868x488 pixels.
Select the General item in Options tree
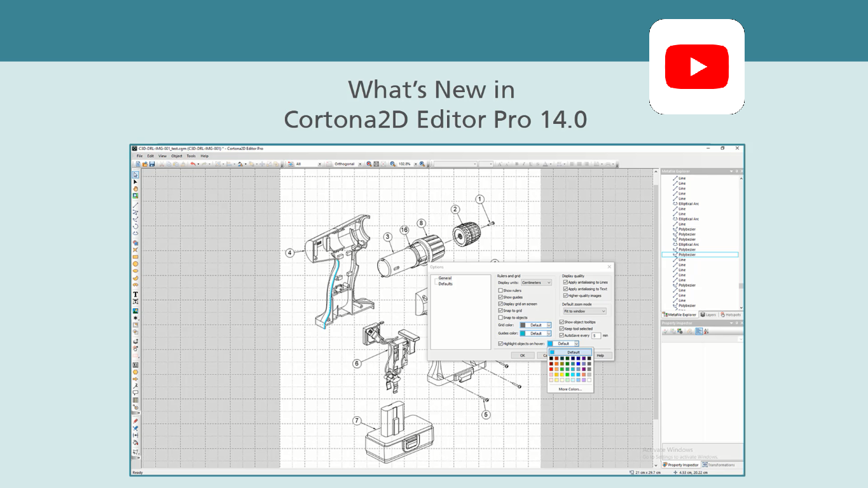(x=445, y=278)
